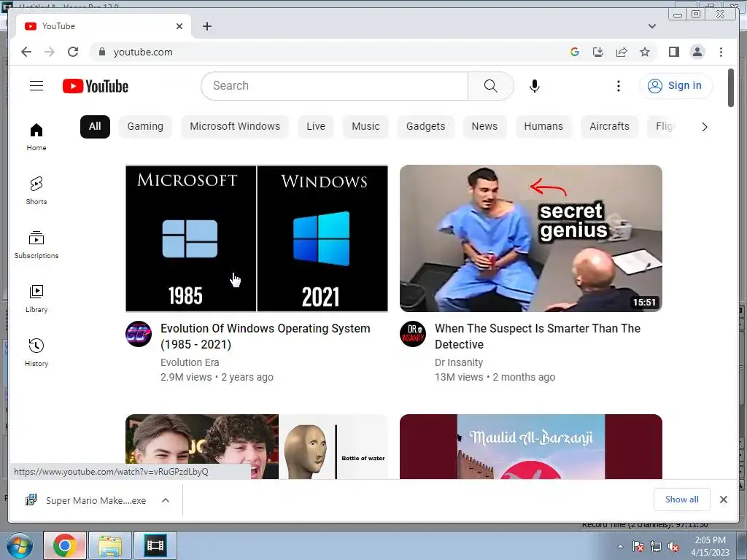The width and height of the screenshot is (747, 560).
Task: Open the network tray icon
Action: pyautogui.click(x=656, y=547)
